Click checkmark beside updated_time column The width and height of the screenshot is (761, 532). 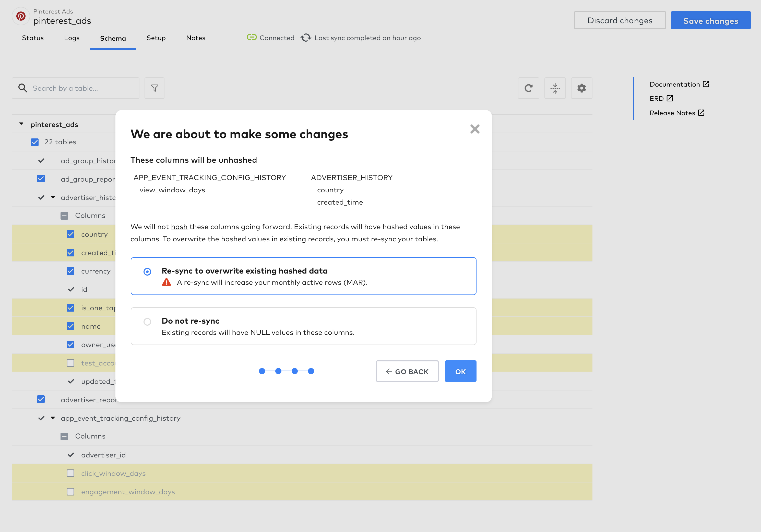pyautogui.click(x=71, y=381)
